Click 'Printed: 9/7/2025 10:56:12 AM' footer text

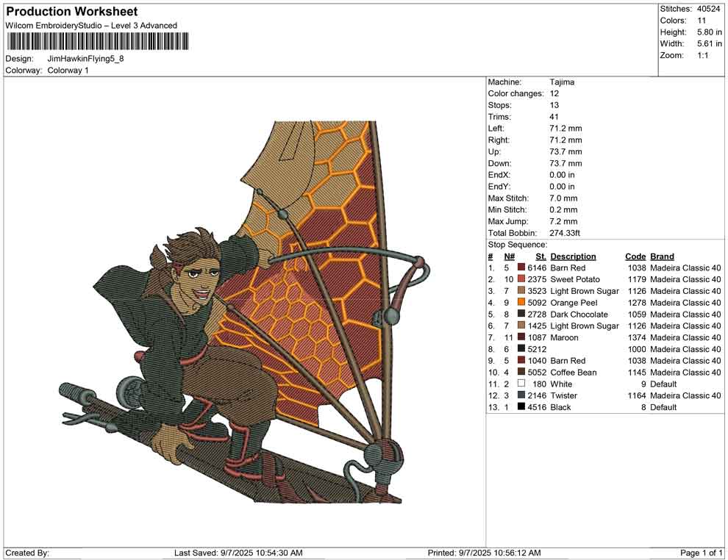tap(485, 553)
